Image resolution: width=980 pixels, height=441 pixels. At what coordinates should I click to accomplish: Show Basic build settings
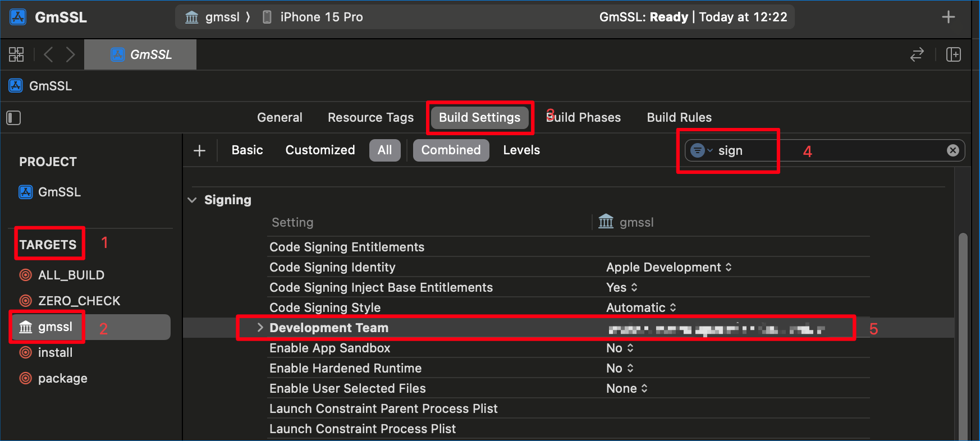[x=248, y=150]
